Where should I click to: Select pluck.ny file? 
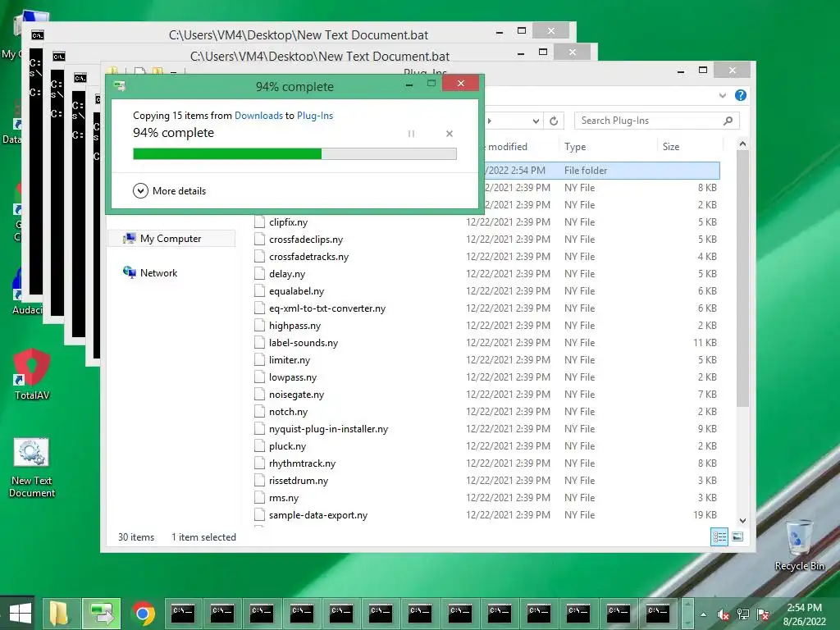coord(287,445)
